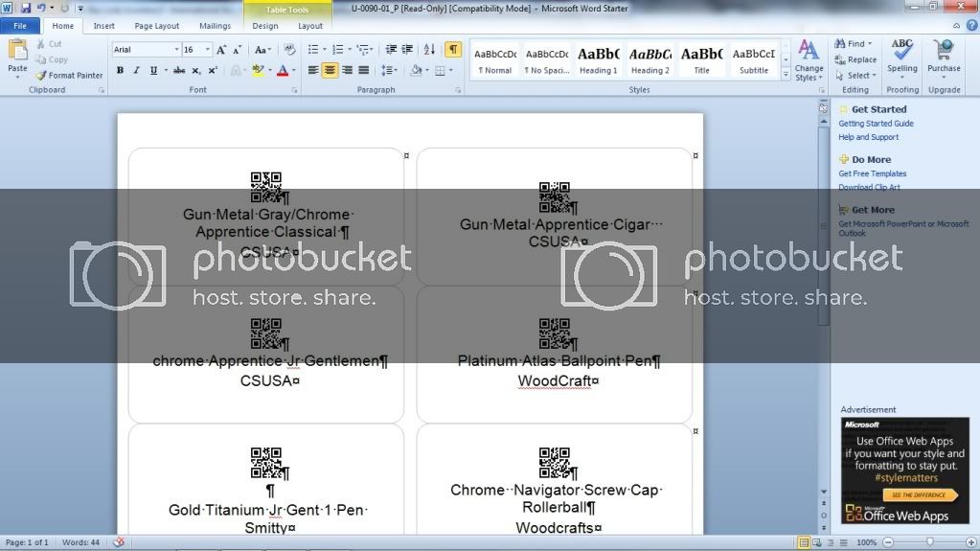Adjust the zoom slider in status bar
Screen dimensions: 980x551
(929, 542)
